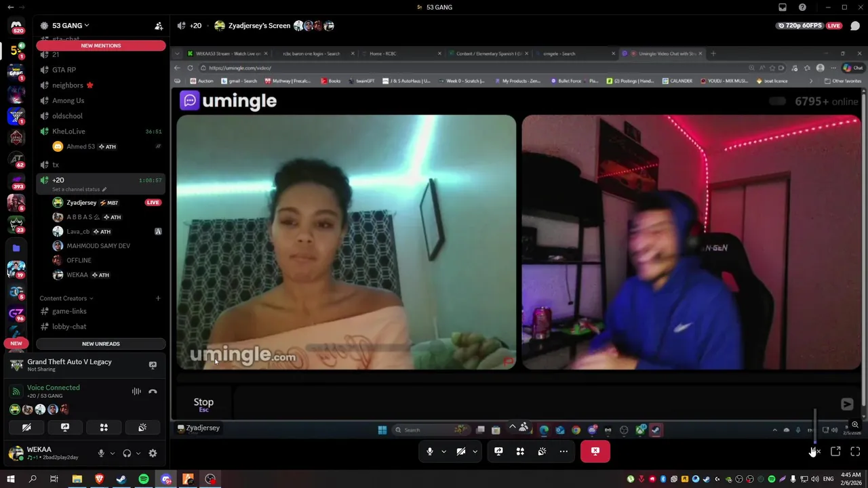The height and width of the screenshot is (488, 868).
Task: Open activities in the stream control bar
Action: pos(520,451)
